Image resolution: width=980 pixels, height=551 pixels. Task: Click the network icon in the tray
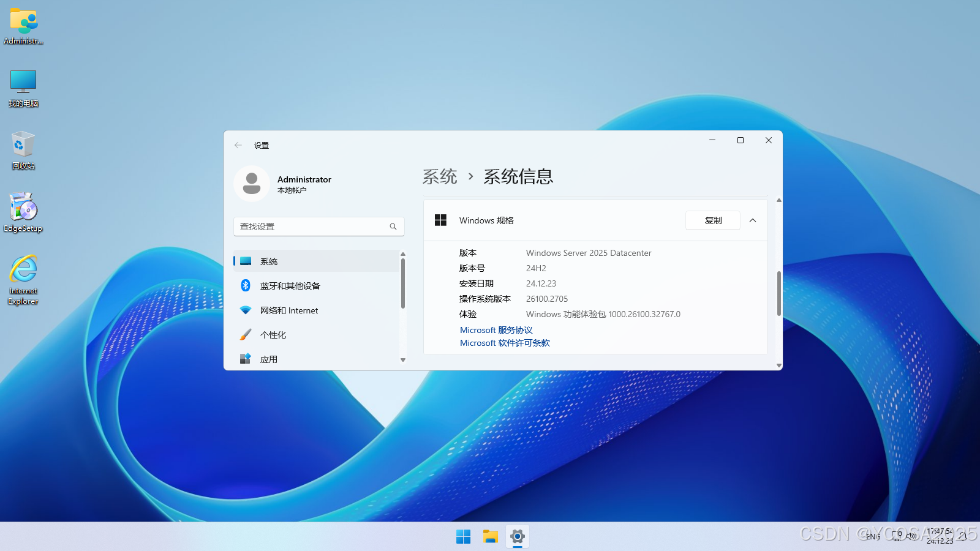point(897,536)
